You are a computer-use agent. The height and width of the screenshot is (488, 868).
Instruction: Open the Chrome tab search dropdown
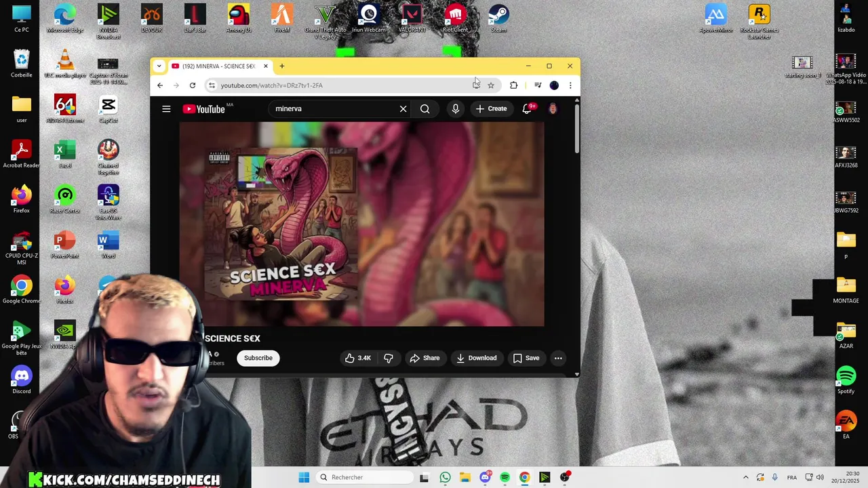coord(159,66)
